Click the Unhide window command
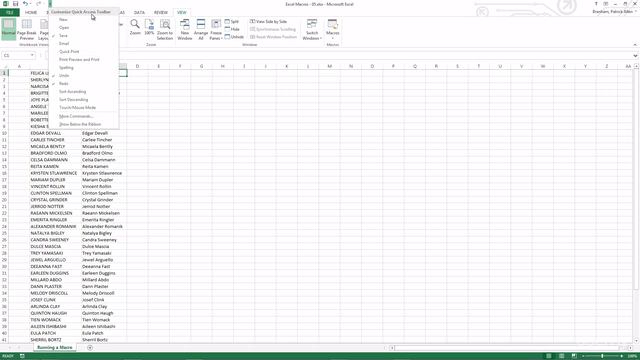640x360 pixels. [234, 37]
